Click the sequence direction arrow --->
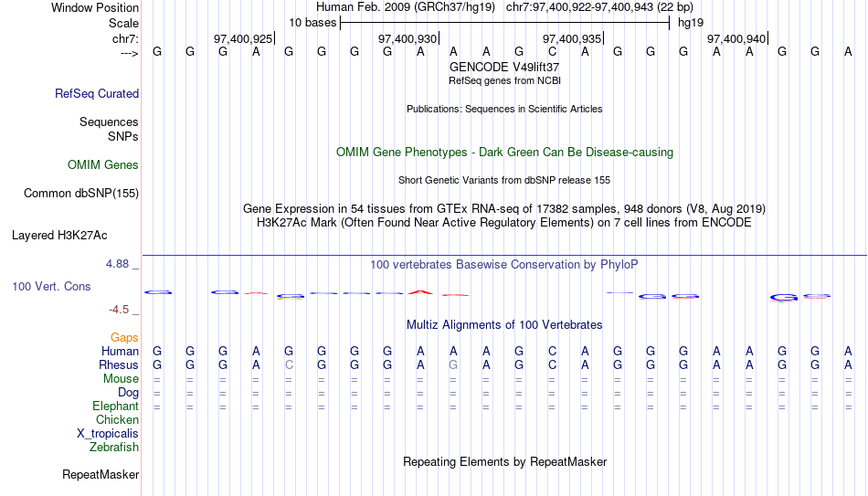This screenshot has width=868, height=496. click(129, 53)
